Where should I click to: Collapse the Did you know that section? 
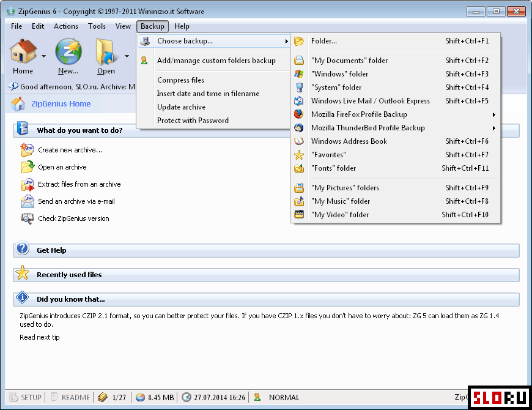[x=266, y=299]
